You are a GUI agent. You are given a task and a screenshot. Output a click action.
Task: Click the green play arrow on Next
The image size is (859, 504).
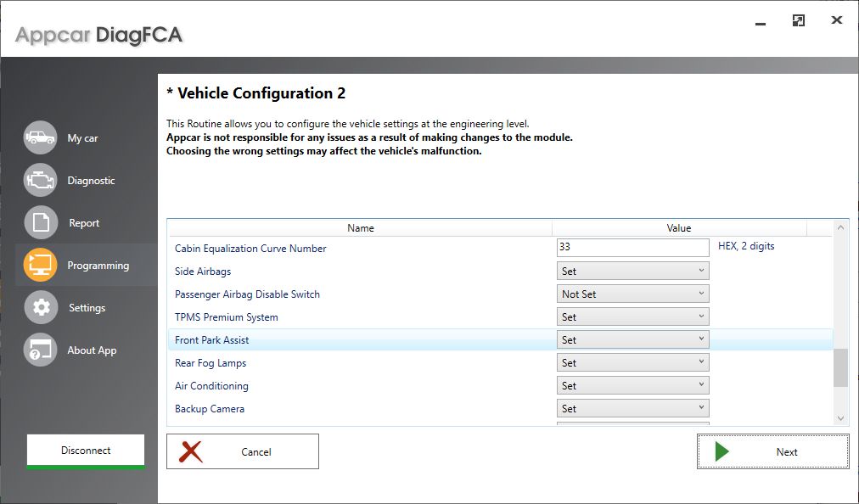722,452
